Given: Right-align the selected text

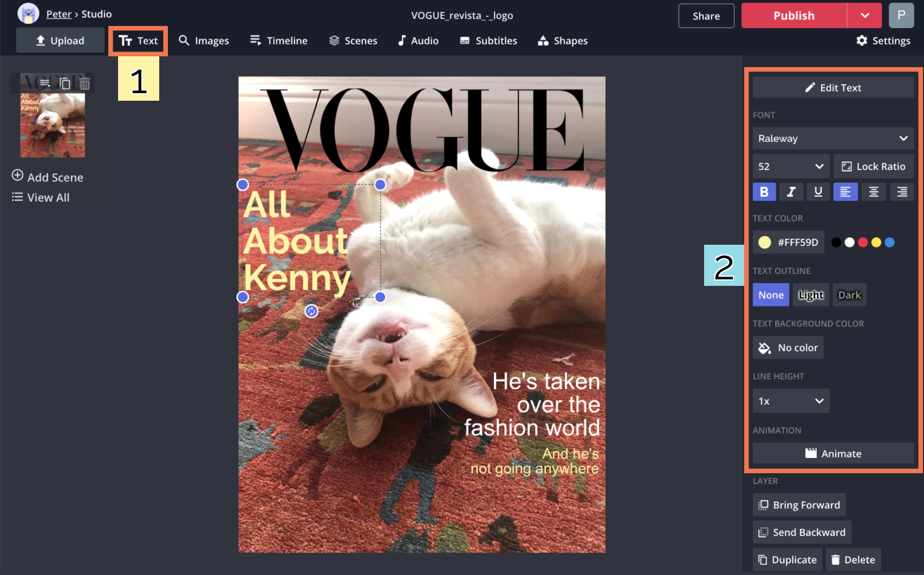Looking at the screenshot, I should (x=901, y=192).
